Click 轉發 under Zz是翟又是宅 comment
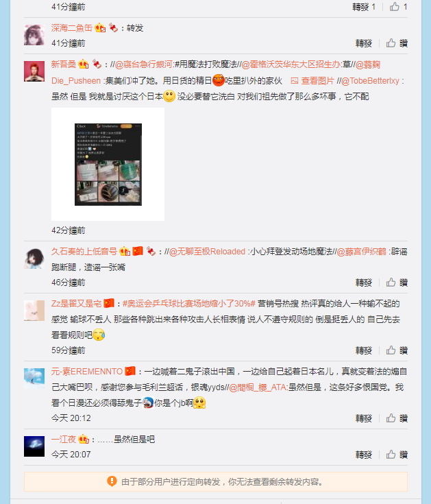Screen dimensions: 431x504 click(x=364, y=350)
